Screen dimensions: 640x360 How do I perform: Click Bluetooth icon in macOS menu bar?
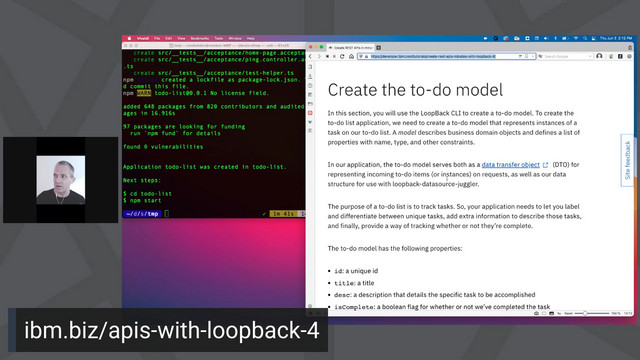tap(556, 38)
